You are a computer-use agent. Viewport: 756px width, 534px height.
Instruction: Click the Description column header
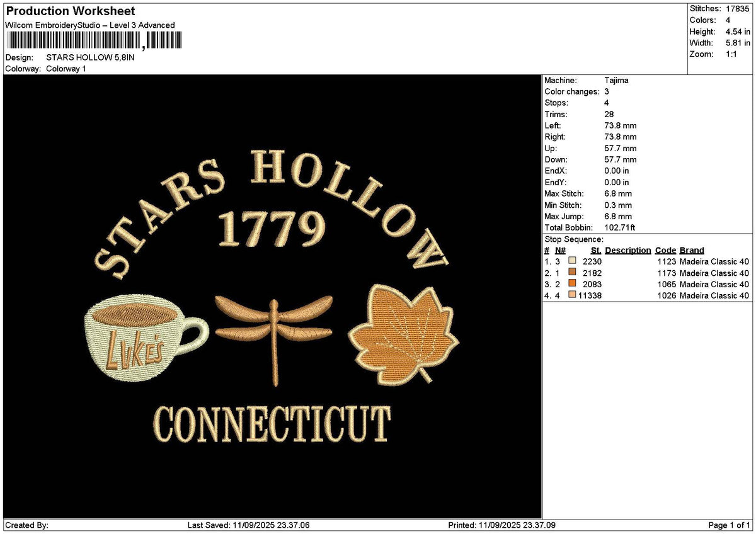[x=627, y=250]
